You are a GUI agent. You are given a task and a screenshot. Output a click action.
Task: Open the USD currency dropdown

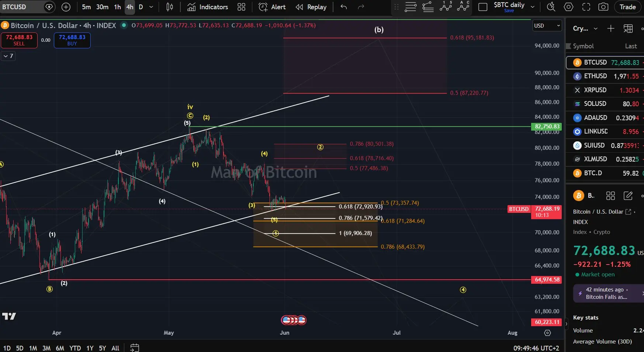[x=547, y=26]
